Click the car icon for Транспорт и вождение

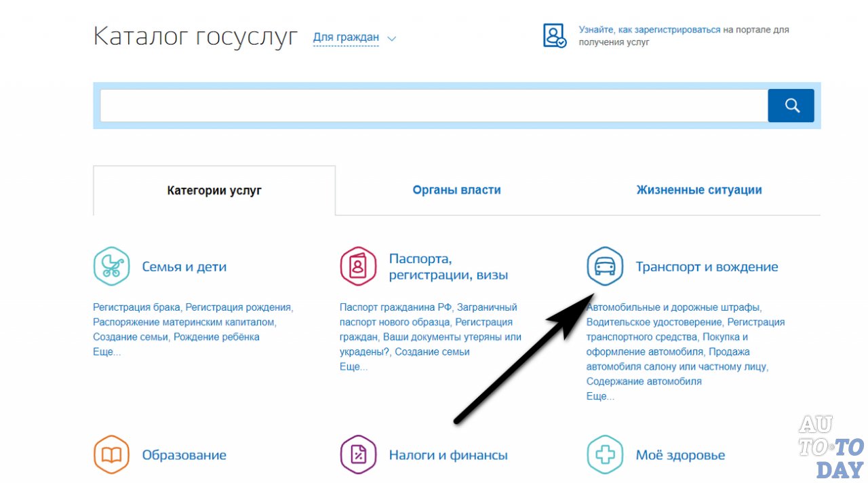click(605, 266)
